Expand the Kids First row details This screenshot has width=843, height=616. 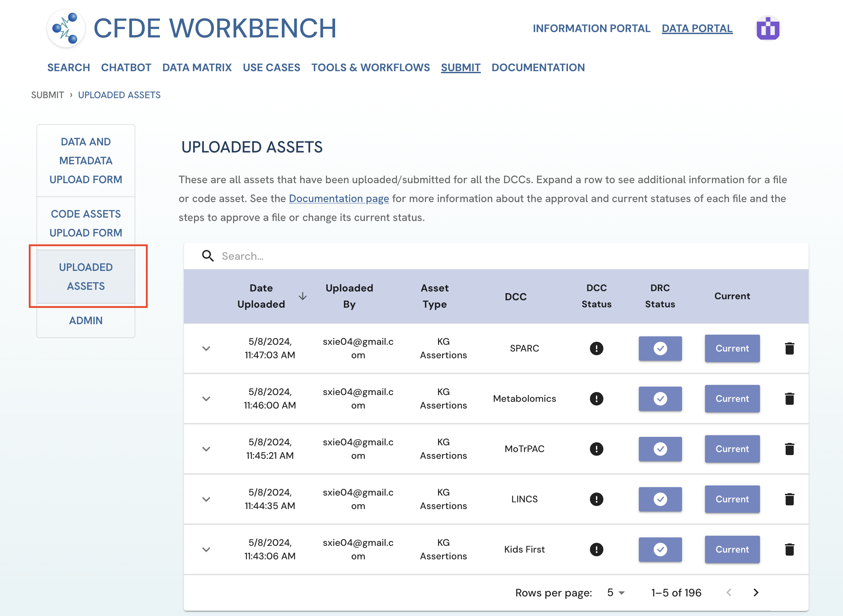(206, 549)
